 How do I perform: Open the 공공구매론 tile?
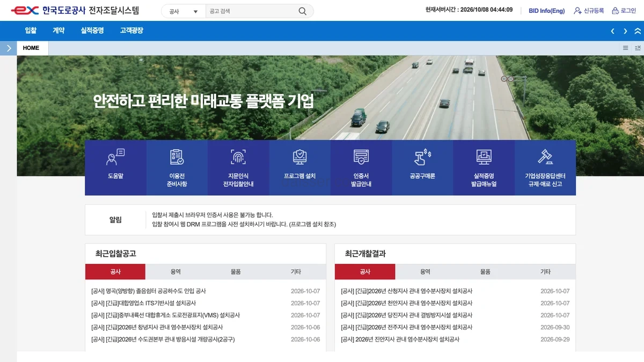click(422, 167)
